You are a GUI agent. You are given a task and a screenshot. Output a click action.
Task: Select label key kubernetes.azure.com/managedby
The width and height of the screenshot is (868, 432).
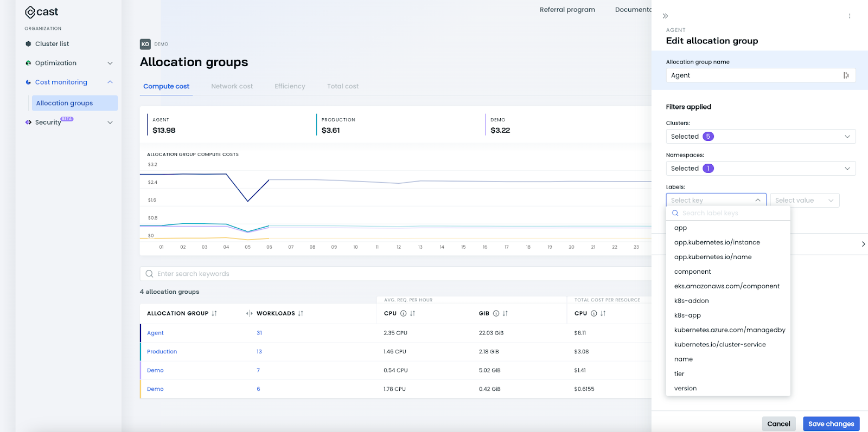click(728, 330)
